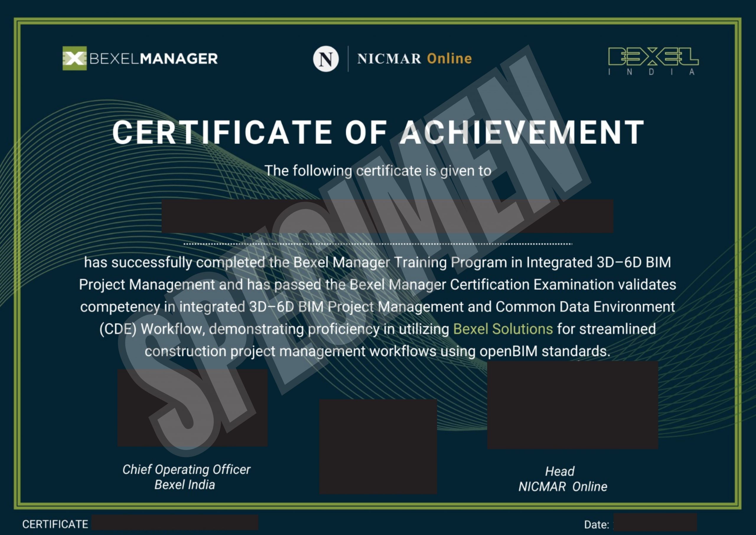The height and width of the screenshot is (535, 756).
Task: Click the line starting "competency in integrated 3D–6D"
Action: click(378, 307)
